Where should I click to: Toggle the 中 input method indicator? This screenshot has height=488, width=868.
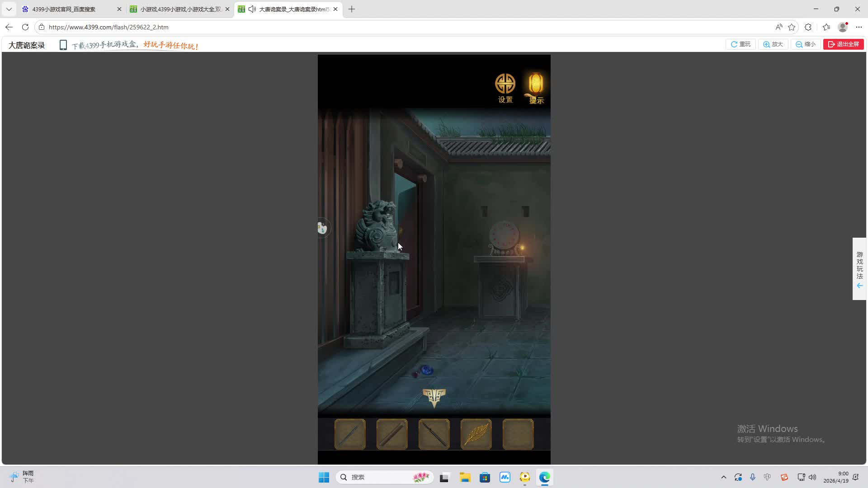pos(767,477)
